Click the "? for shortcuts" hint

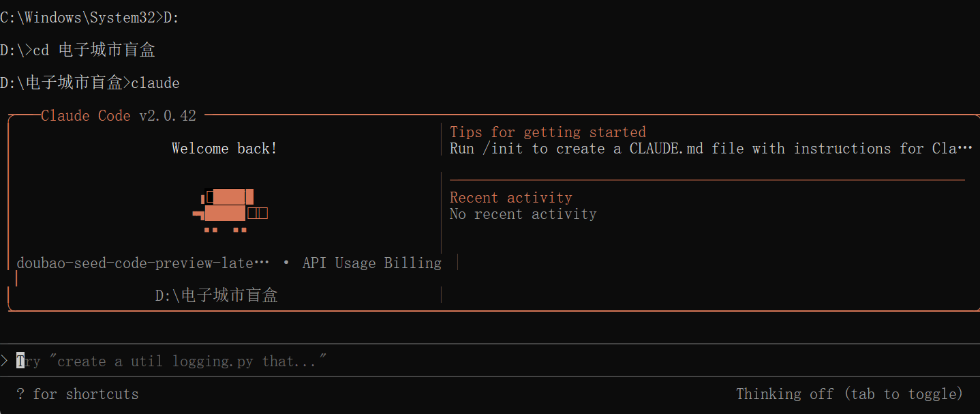[77, 394]
